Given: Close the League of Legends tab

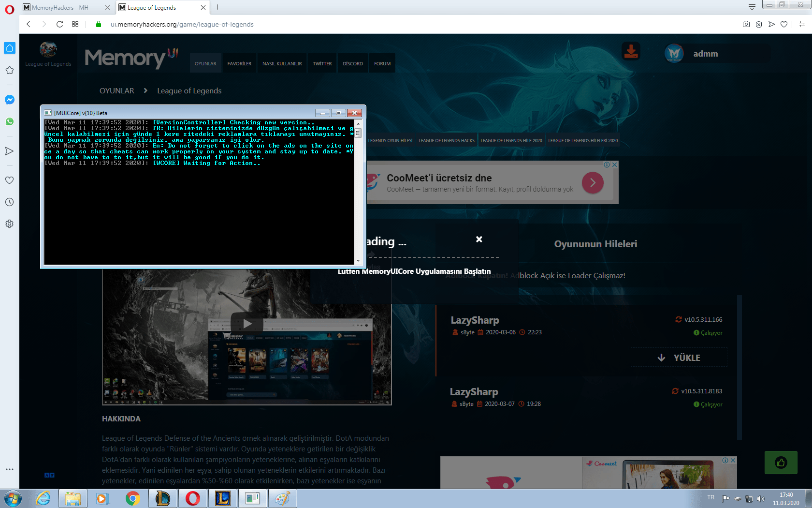Looking at the screenshot, I should click(x=203, y=7).
